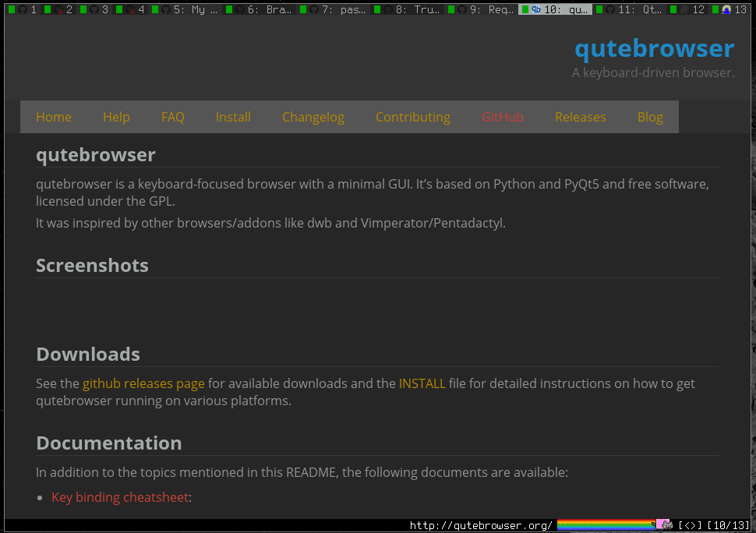Switch to tab 4
The image size is (756, 533).
pos(129,9)
